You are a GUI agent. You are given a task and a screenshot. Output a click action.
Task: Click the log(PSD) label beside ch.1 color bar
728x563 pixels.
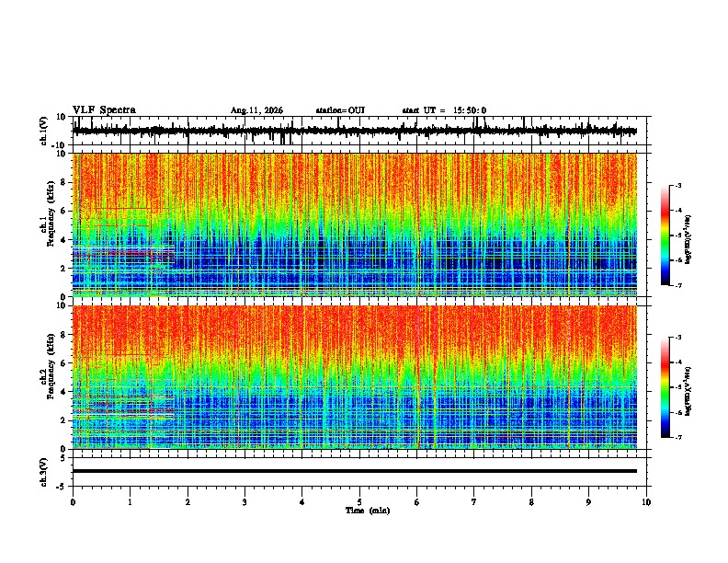point(688,239)
